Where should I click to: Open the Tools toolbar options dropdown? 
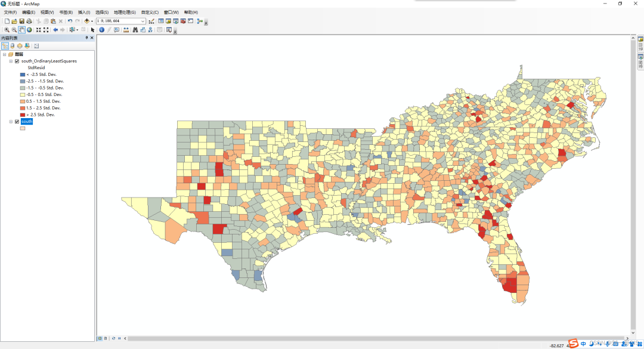(175, 32)
